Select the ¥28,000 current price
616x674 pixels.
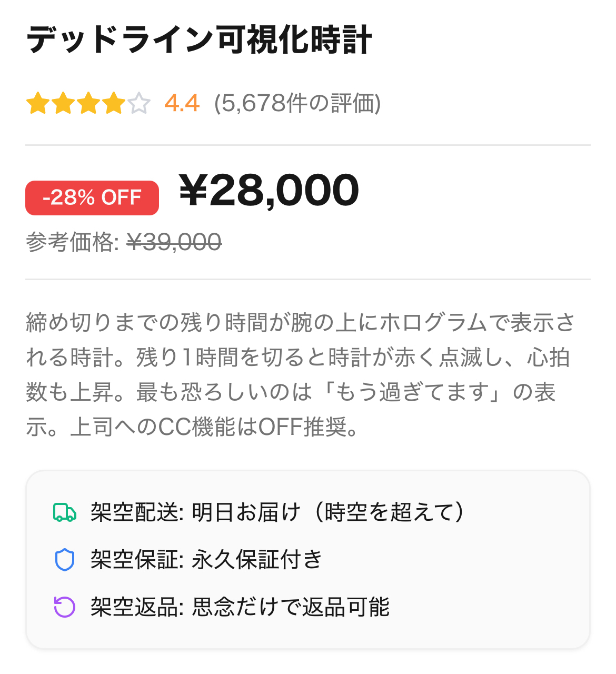tap(269, 191)
